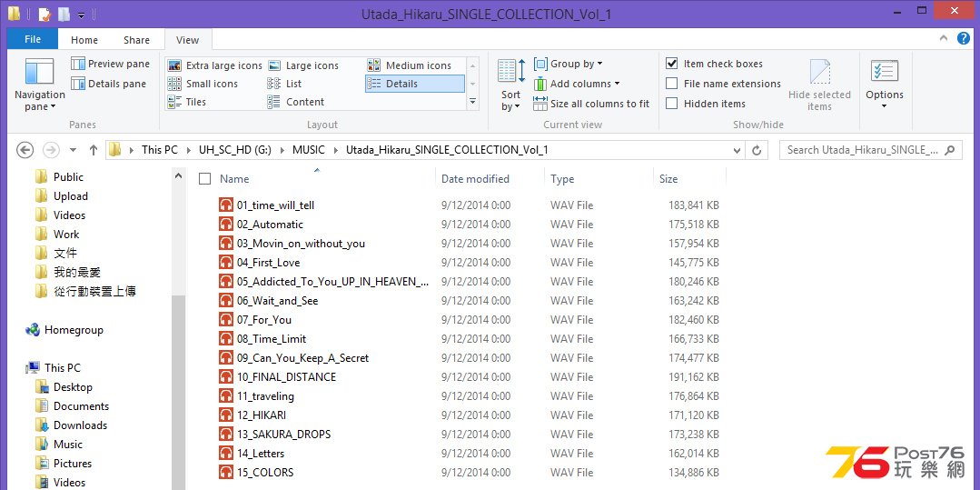This screenshot has height=490, width=980.
Task: Toggle the Details pane
Action: pyautogui.click(x=109, y=84)
